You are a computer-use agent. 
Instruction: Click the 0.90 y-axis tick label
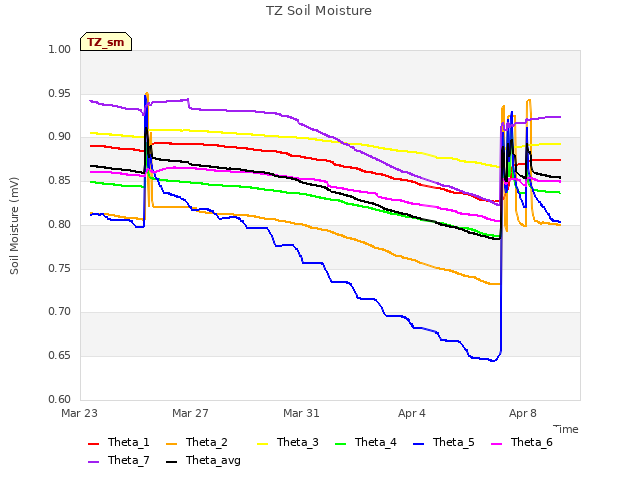[60, 137]
